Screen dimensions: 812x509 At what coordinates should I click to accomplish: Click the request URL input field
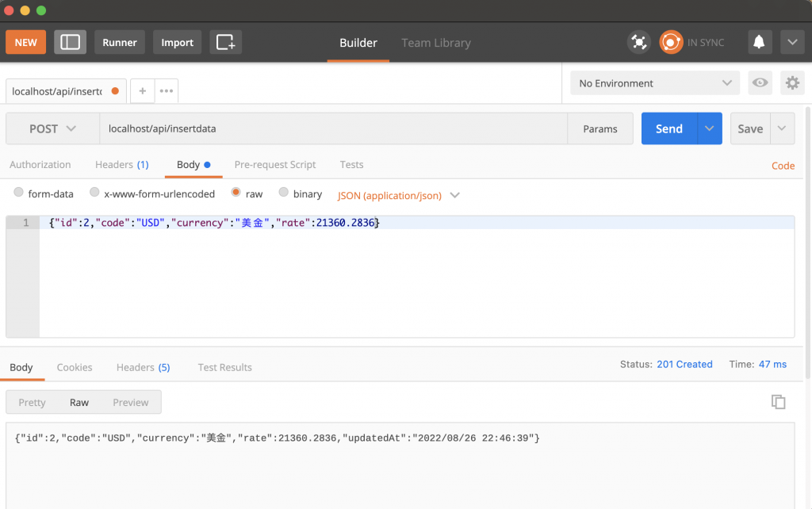333,128
